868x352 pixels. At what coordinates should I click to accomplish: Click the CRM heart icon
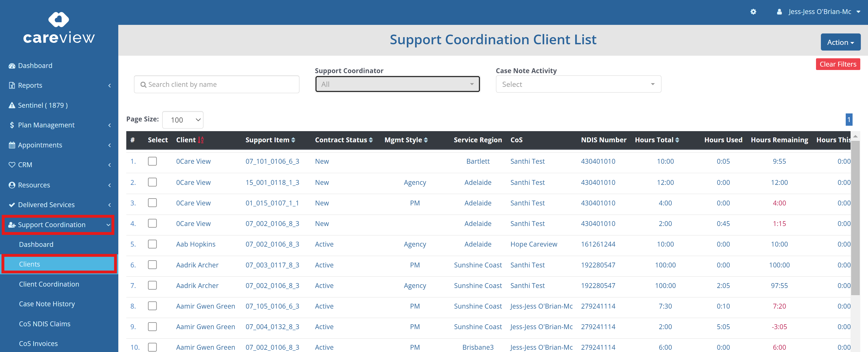(x=12, y=165)
